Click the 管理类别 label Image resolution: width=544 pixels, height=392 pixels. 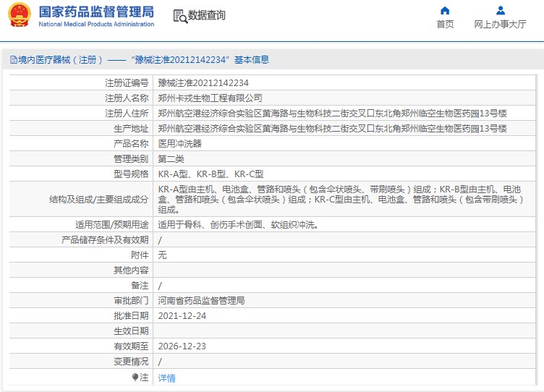pyautogui.click(x=131, y=159)
